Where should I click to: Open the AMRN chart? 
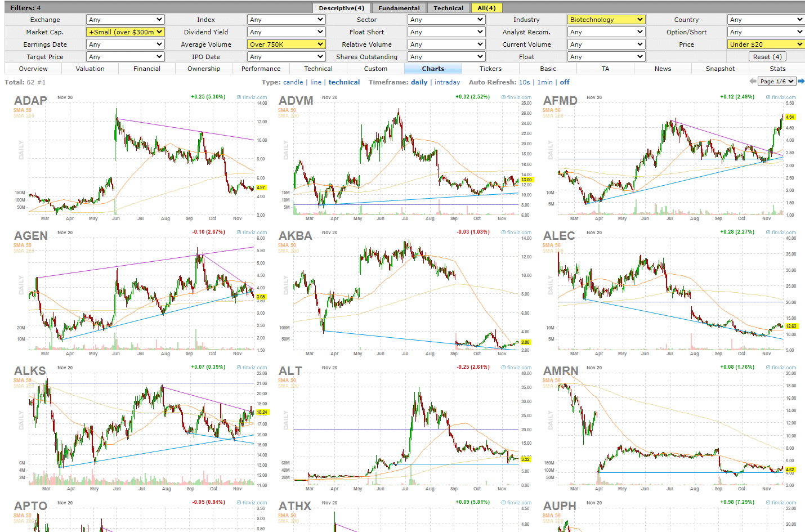tap(669, 428)
